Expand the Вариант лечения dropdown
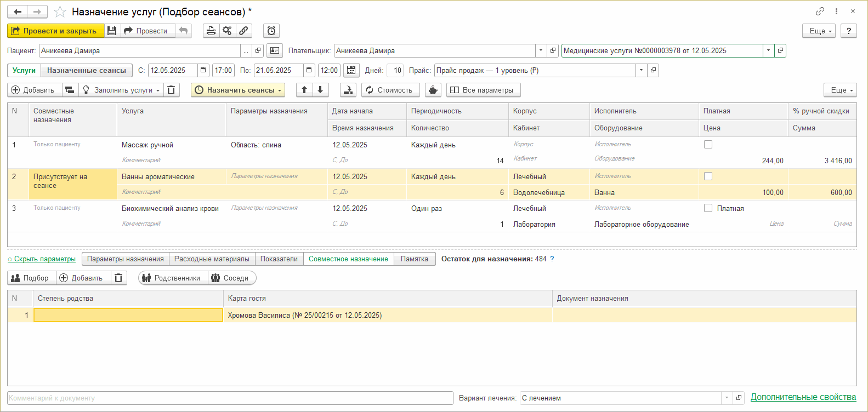Screen dimensions: 868x412 point(727,398)
